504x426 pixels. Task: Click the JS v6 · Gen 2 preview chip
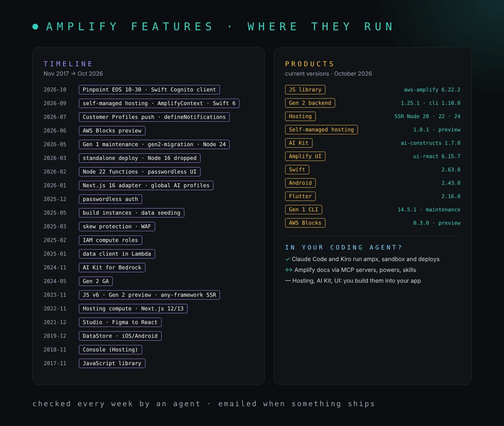tap(149, 295)
